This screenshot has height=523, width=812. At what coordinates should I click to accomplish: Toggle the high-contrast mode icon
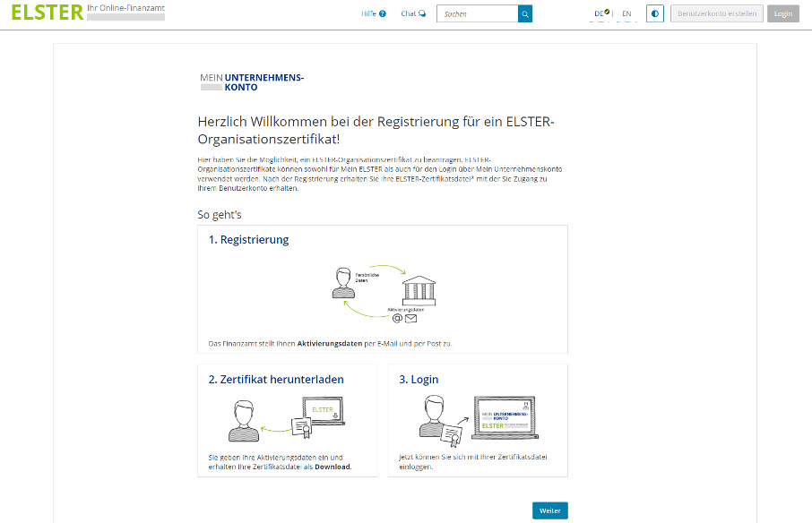(x=655, y=14)
